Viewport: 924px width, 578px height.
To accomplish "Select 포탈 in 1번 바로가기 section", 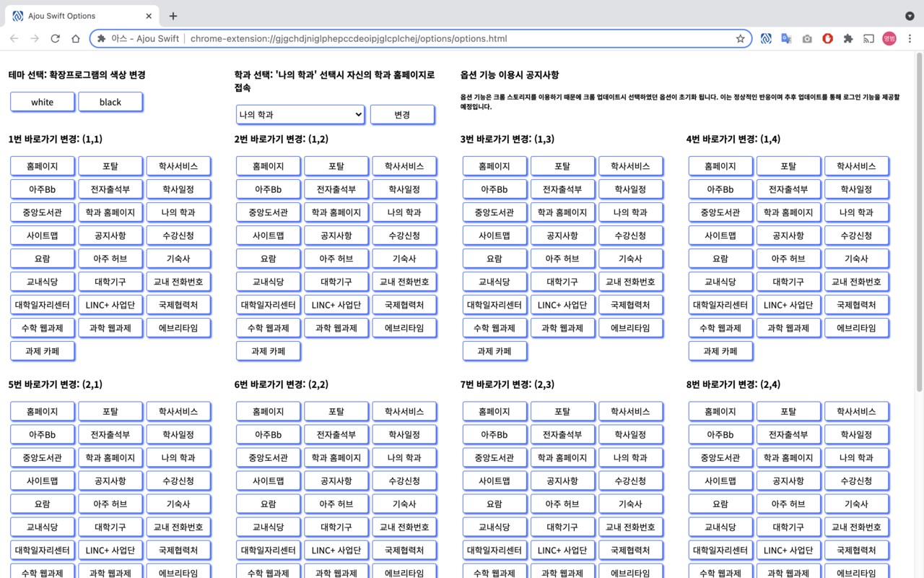I will pos(110,166).
